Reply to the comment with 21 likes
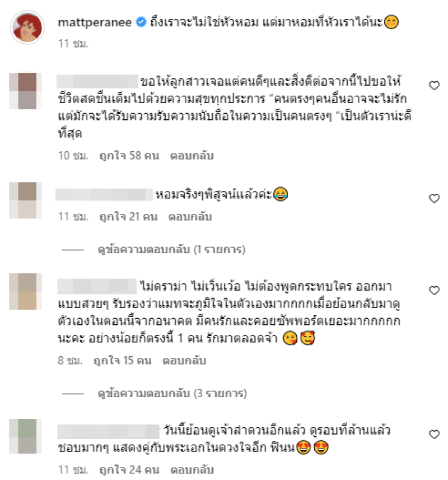 [x=190, y=217]
